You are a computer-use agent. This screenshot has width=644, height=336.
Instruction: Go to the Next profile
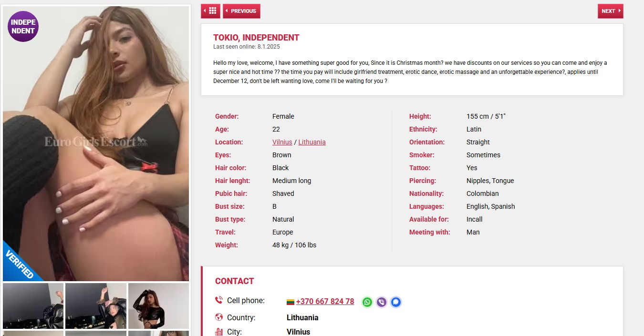pos(610,11)
